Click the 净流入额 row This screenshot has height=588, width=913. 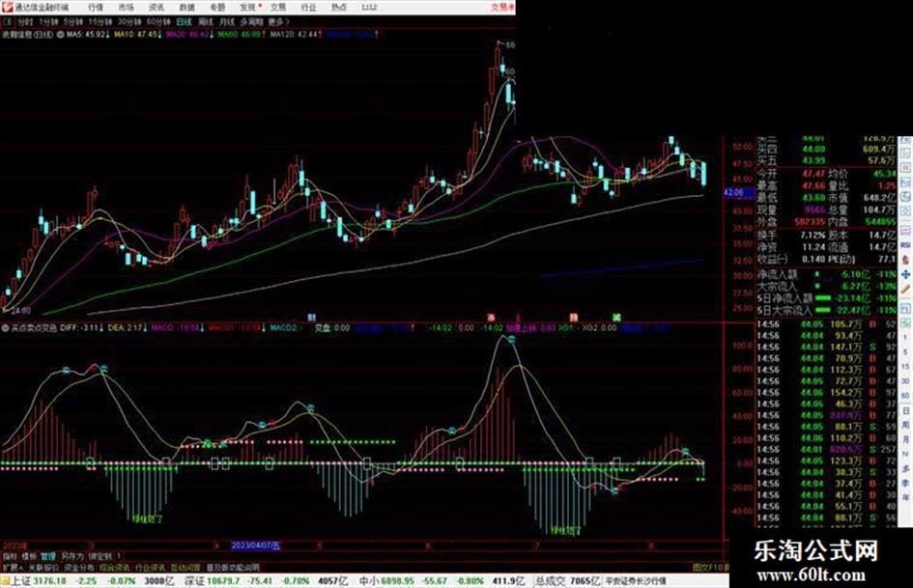click(827, 274)
